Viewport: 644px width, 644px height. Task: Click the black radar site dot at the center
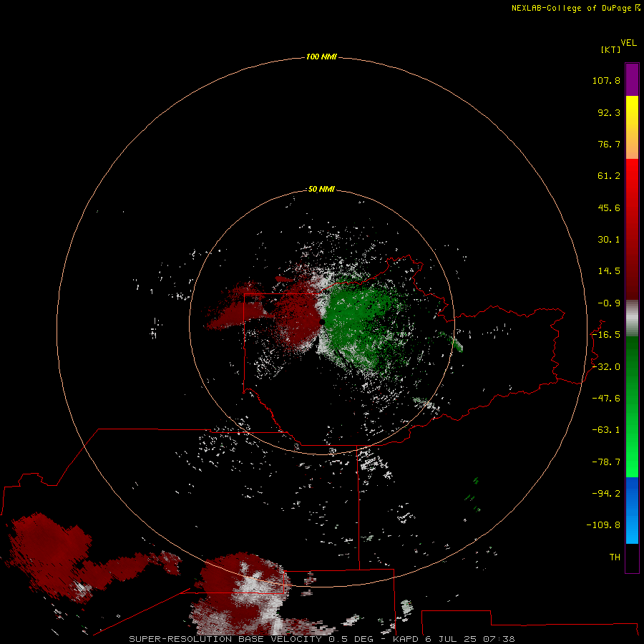point(323,322)
